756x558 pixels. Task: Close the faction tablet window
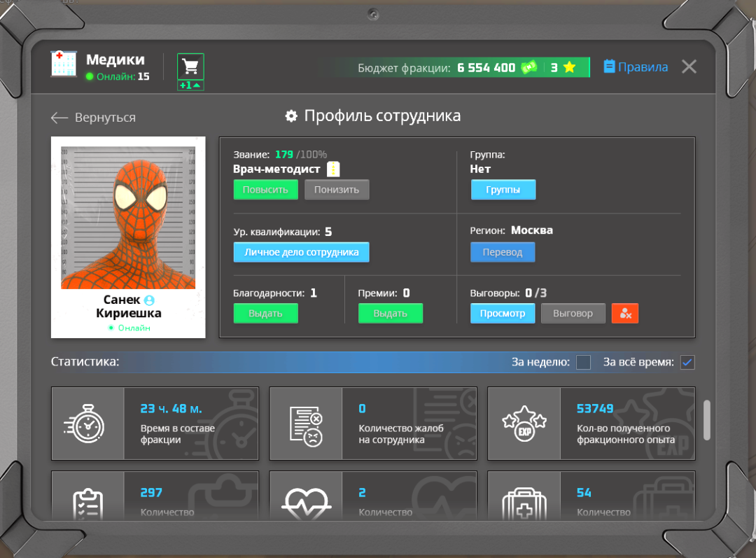[x=689, y=67]
